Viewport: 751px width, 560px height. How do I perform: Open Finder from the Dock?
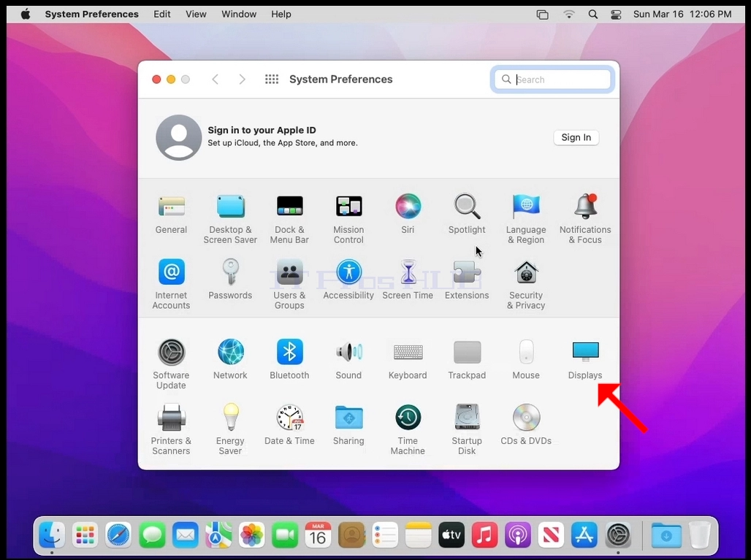(x=52, y=534)
